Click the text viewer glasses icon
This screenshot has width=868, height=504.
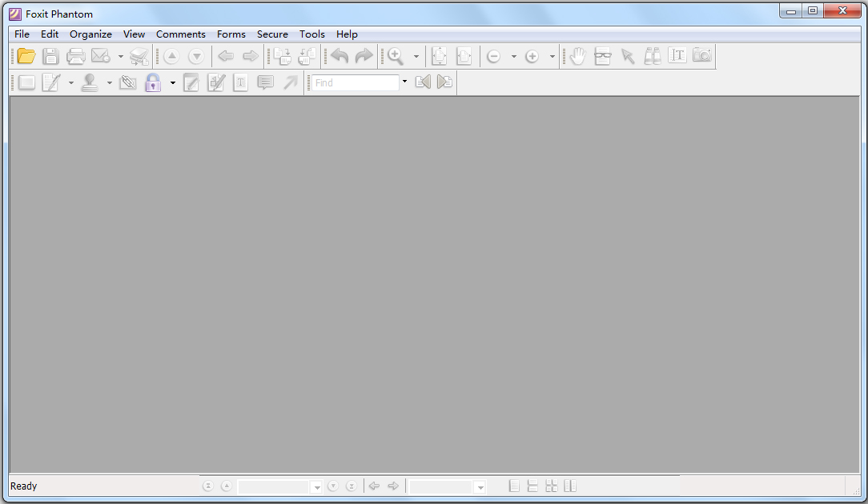pyautogui.click(x=602, y=56)
